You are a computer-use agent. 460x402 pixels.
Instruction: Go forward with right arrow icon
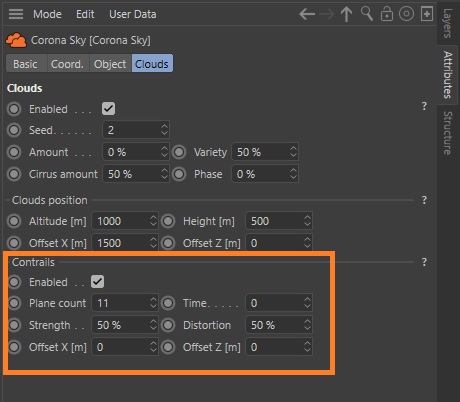point(327,14)
